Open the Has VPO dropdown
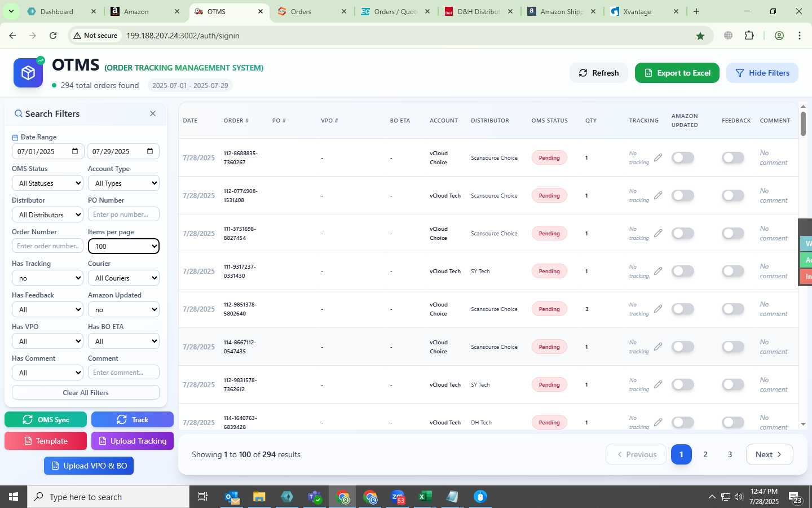 (x=48, y=341)
